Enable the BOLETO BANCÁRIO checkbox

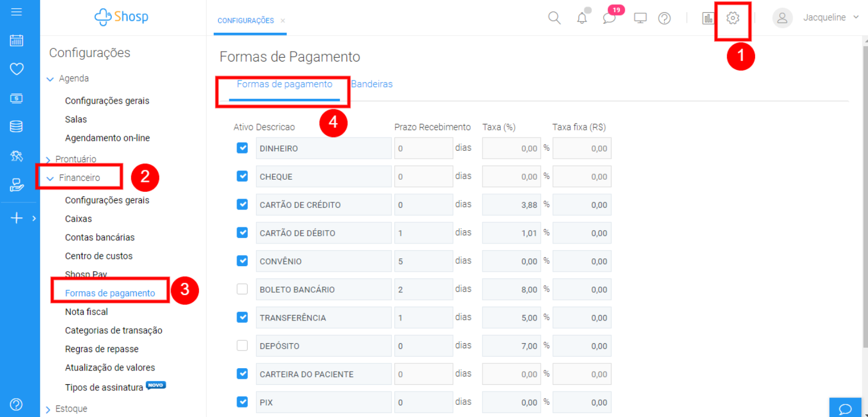(x=242, y=289)
